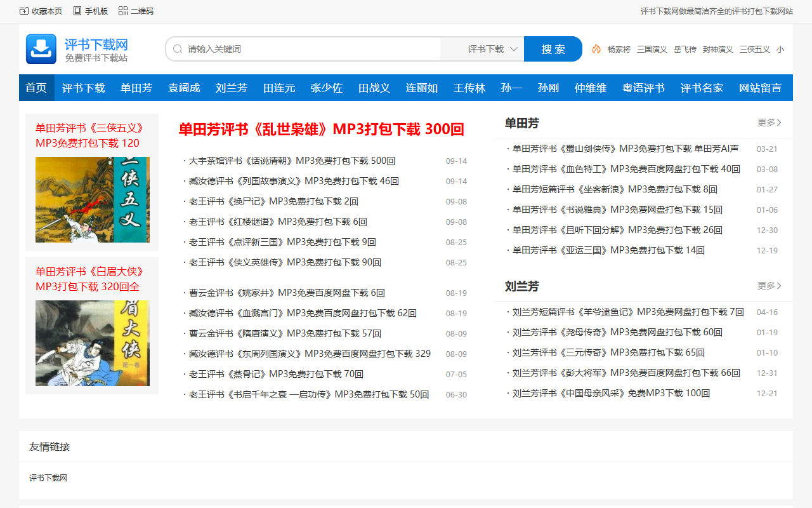Click the 封神演义 hot search link
Image resolution: width=812 pixels, height=508 pixels.
[718, 49]
